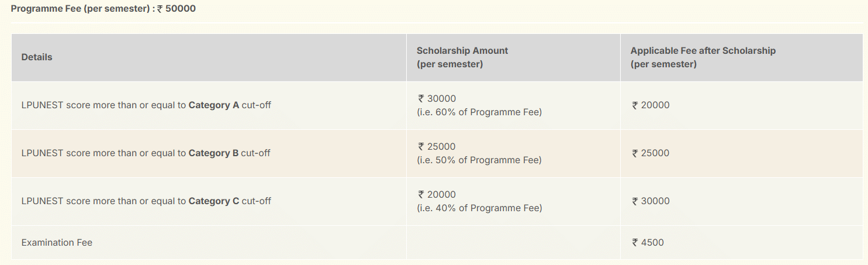The height and width of the screenshot is (265, 868).
Task: Click the 40% of Programme Fee note
Action: tap(479, 208)
